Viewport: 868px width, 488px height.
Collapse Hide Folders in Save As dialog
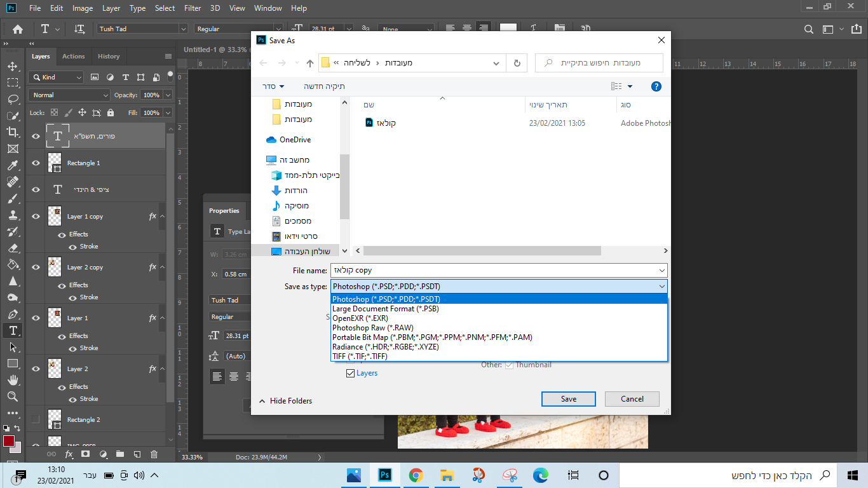tap(285, 401)
